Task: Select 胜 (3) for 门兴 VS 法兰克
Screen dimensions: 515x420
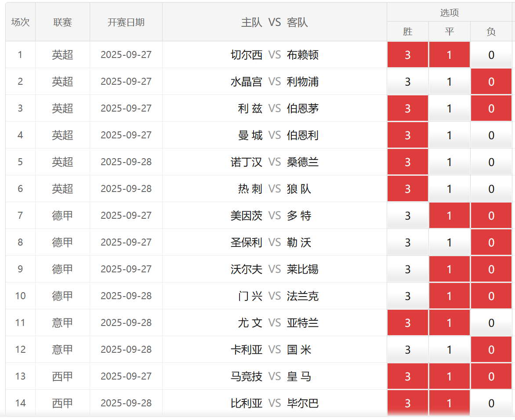Action: tap(407, 296)
